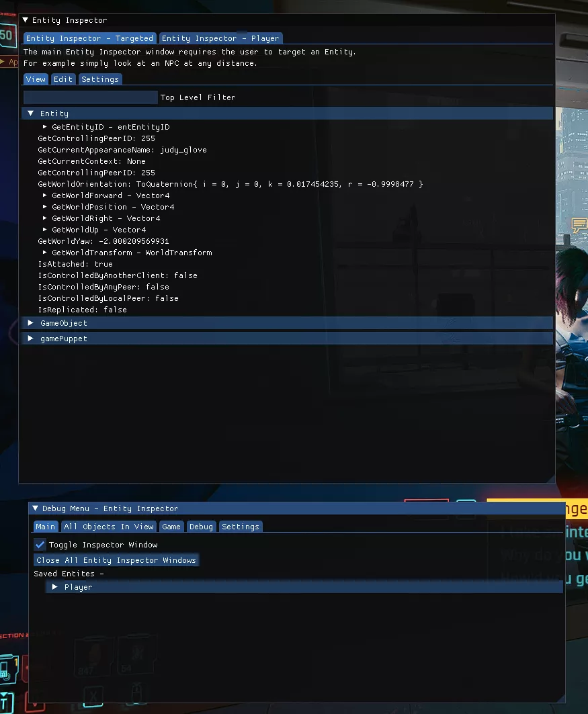Screen dimensions: 588x714
Task: Expand GetWorldPosition Vector4 node
Action: (45, 207)
